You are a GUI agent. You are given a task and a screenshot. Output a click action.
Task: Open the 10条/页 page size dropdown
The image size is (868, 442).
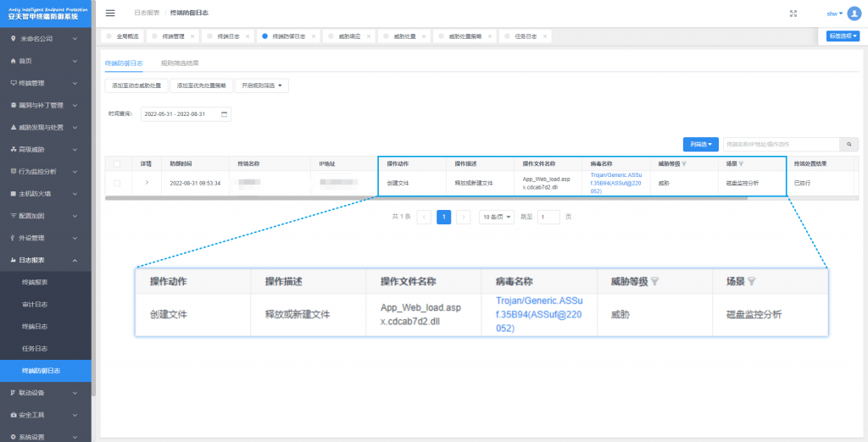(497, 217)
